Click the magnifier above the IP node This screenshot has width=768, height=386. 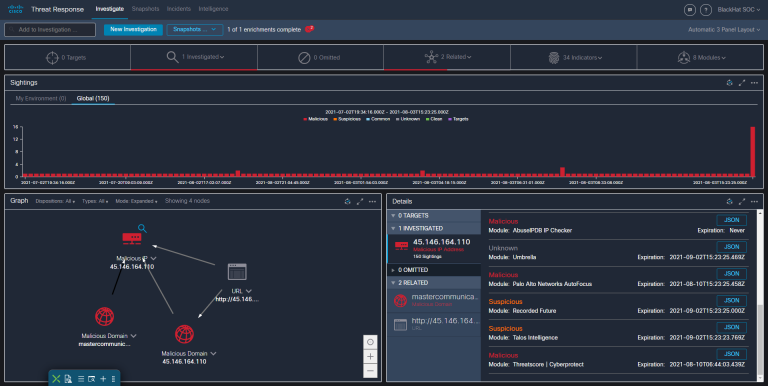point(142,228)
